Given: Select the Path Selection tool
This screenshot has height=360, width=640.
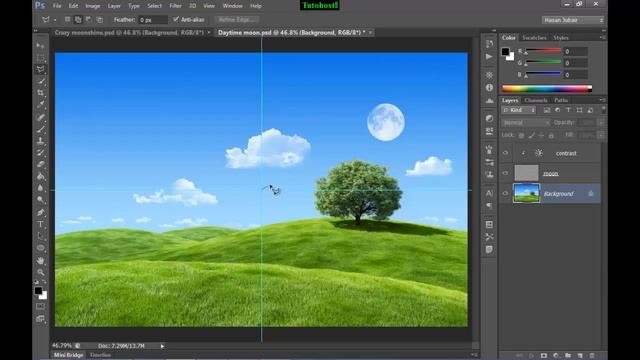Looking at the screenshot, I should 40,236.
